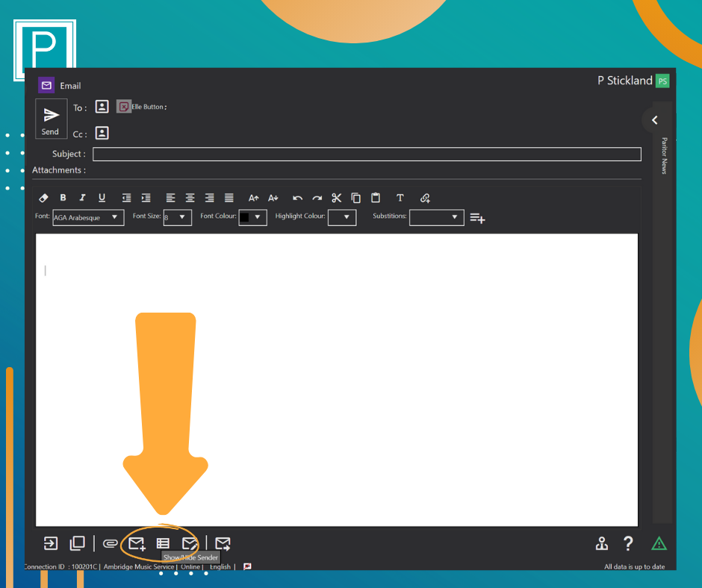Image resolution: width=702 pixels, height=588 pixels.
Task: Open the Font Colour dropdown arrow
Action: [258, 217]
